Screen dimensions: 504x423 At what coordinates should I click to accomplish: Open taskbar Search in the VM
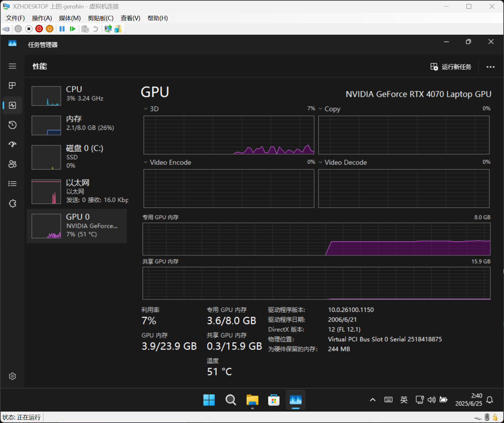point(231,400)
